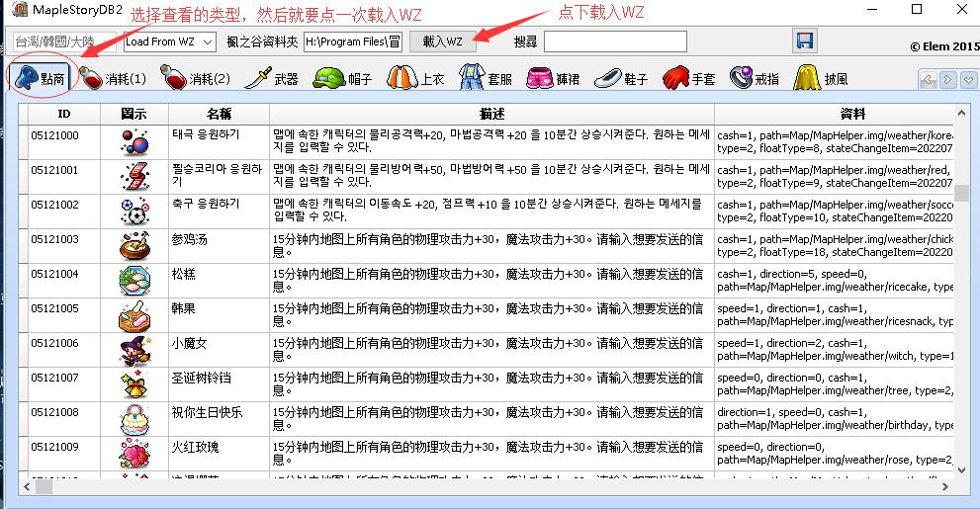This screenshot has width=980, height=509.
Task: Switch to the 武器 weapons tab
Action: pos(271,79)
